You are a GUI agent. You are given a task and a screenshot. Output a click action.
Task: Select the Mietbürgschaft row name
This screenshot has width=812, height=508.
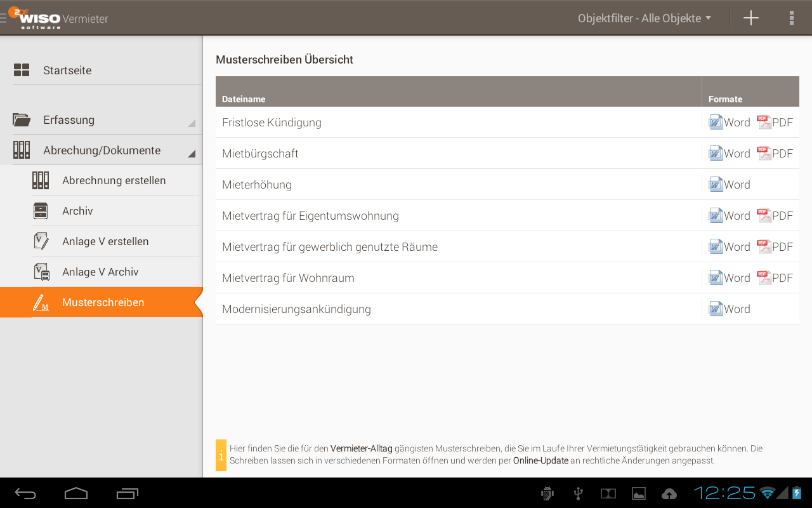[x=260, y=154]
